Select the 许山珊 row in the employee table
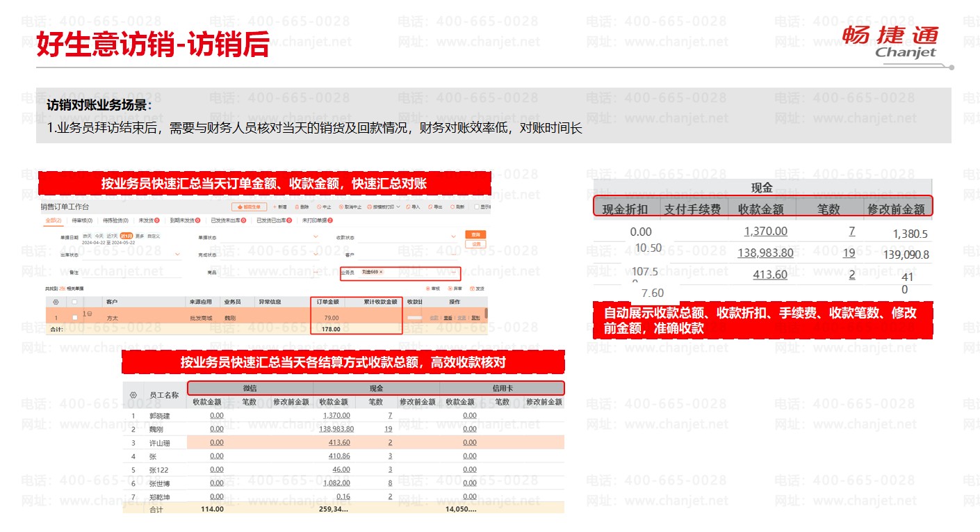This screenshot has height=532, width=980. 343,442
